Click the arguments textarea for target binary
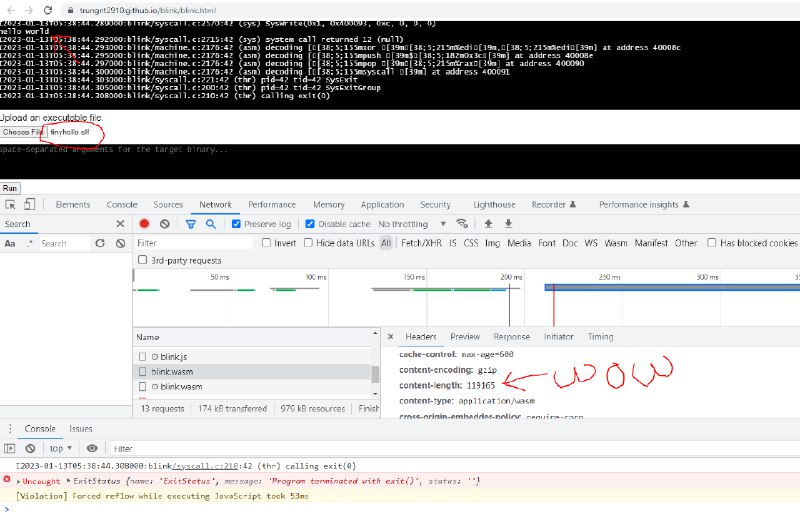The height and width of the screenshot is (521, 800). click(400, 161)
